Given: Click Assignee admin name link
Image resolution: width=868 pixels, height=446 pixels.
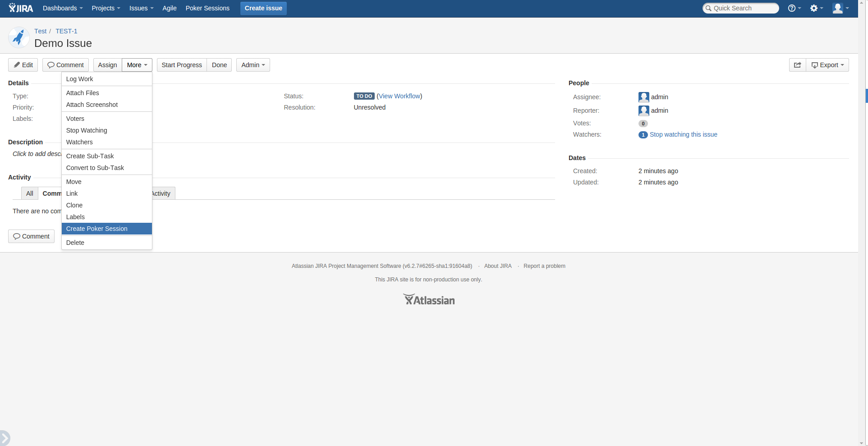Looking at the screenshot, I should coord(660,97).
